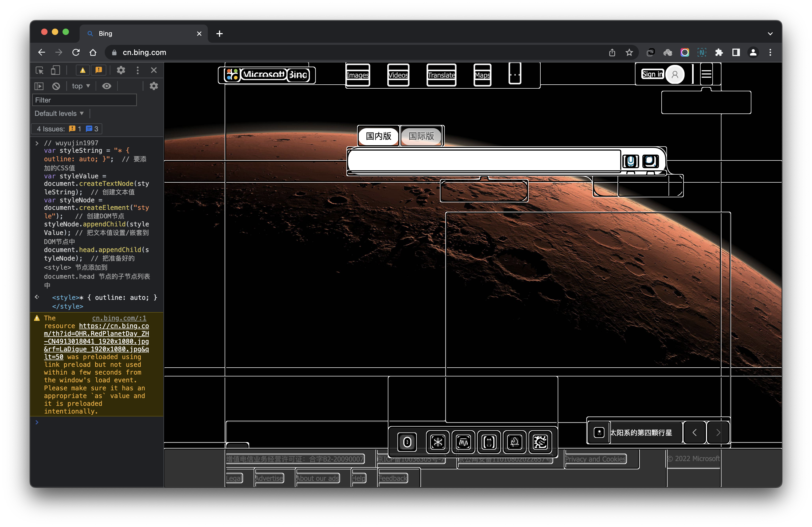Toggle device toolbar emulation icon
812x527 pixels.
tap(55, 70)
